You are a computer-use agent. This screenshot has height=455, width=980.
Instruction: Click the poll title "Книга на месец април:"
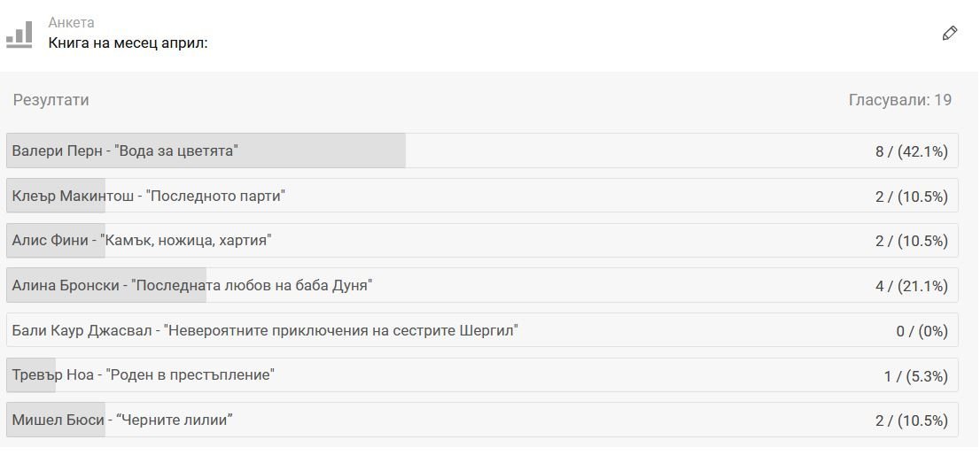click(128, 42)
